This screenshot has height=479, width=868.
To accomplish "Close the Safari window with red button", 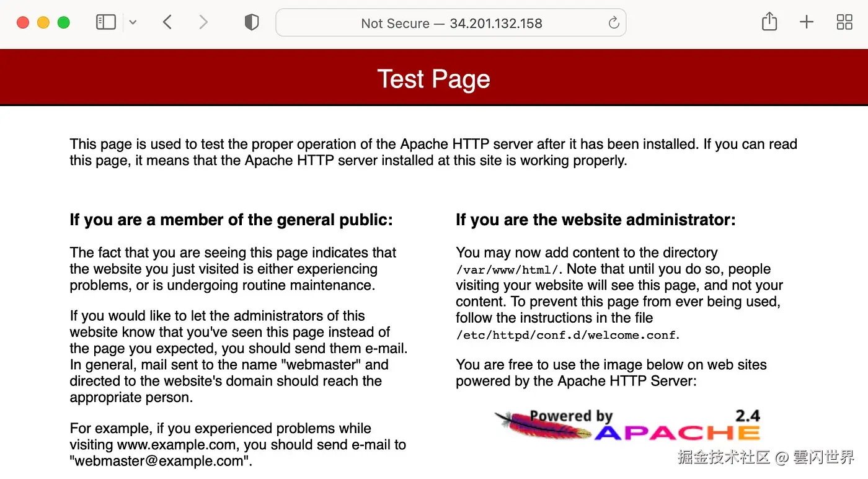I will click(23, 23).
